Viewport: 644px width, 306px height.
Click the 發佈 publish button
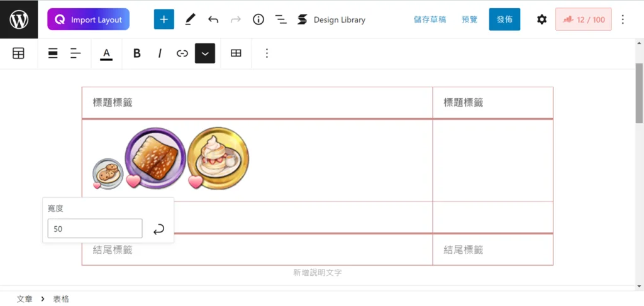[x=504, y=19]
